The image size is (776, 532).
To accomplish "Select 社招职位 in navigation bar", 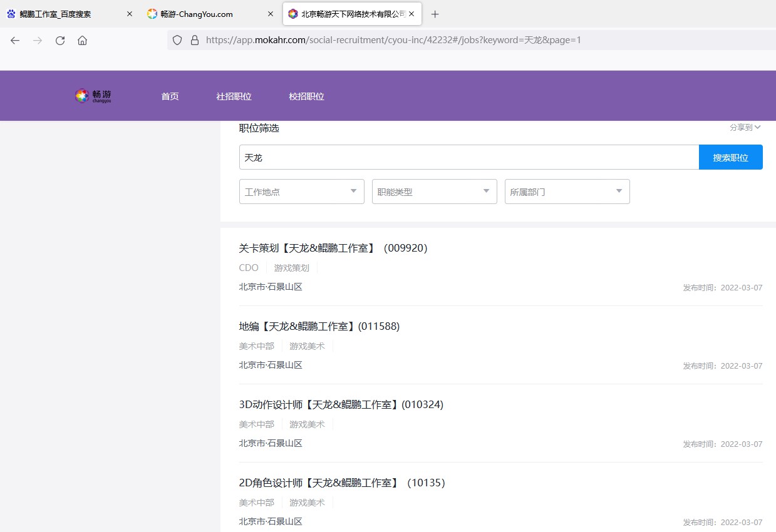I will coord(234,96).
